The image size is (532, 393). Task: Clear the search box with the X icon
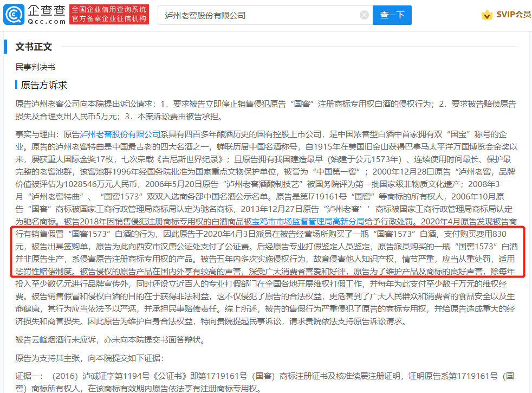pyautogui.click(x=364, y=15)
